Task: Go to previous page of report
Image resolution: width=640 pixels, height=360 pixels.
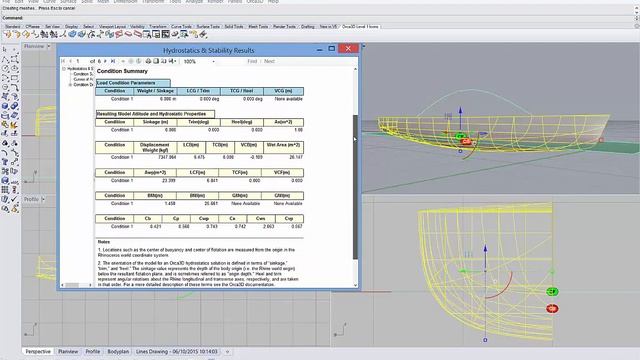Action: [x=71, y=61]
